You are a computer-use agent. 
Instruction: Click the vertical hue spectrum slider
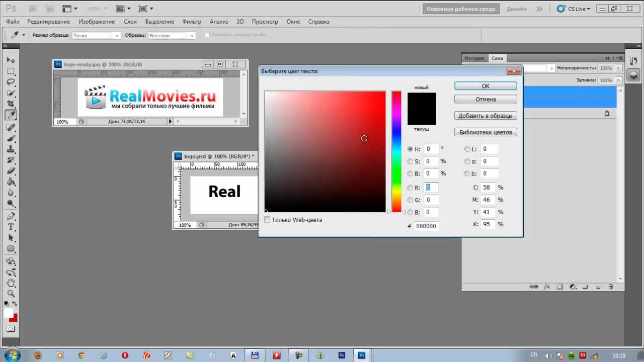pyautogui.click(x=396, y=151)
